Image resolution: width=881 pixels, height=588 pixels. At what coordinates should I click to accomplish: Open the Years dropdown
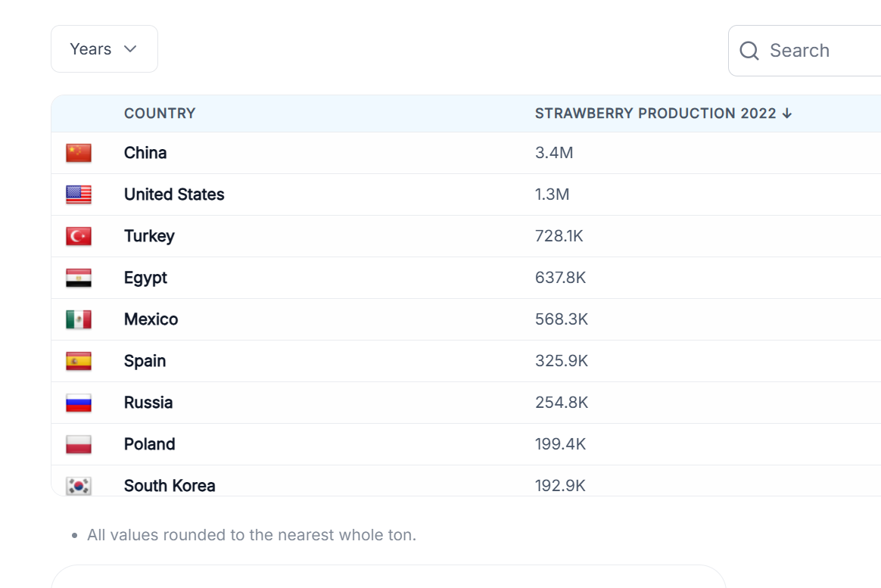[104, 49]
